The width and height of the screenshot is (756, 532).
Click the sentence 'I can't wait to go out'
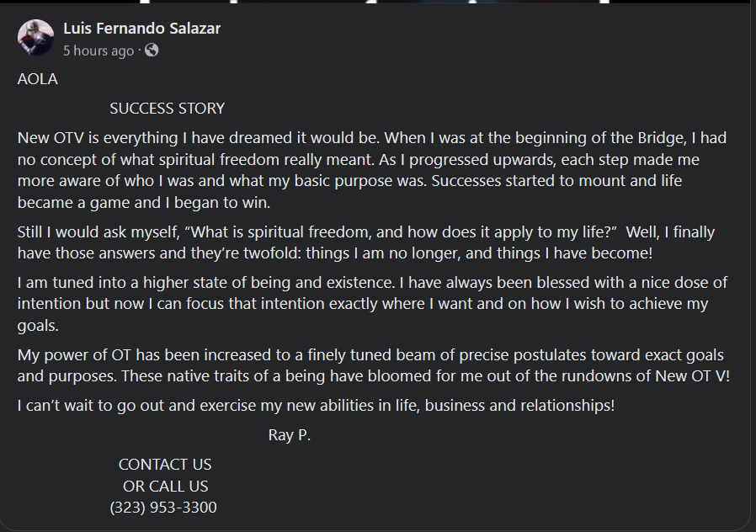316,406
